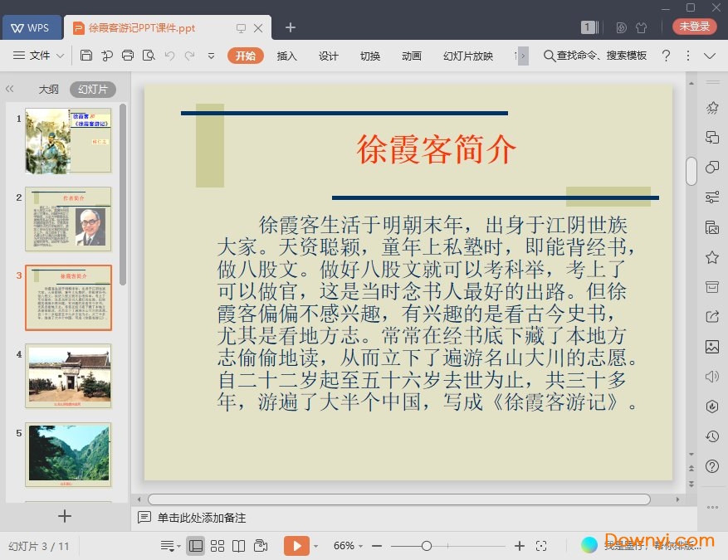Screen dimensions: 728x560
Task: Switch to reading view icon
Action: tap(239, 545)
